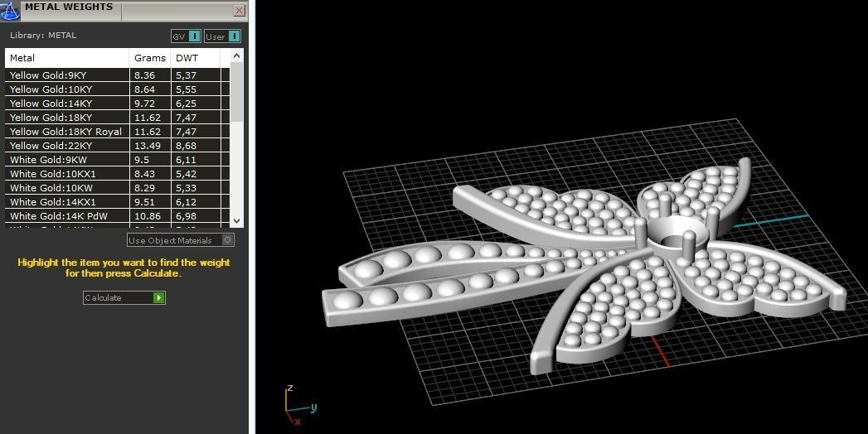This screenshot has height=434, width=868.
Task: Select the White Gold:10KX1 row
Action: (x=118, y=174)
